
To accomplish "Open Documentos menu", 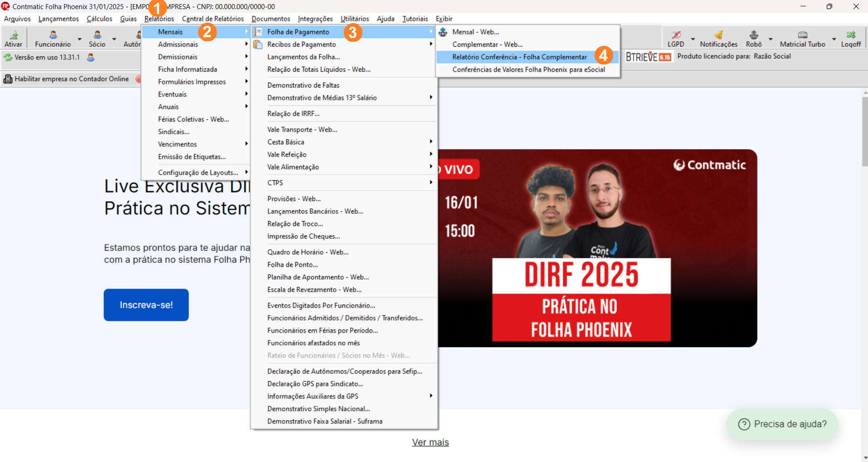I will (271, 19).
